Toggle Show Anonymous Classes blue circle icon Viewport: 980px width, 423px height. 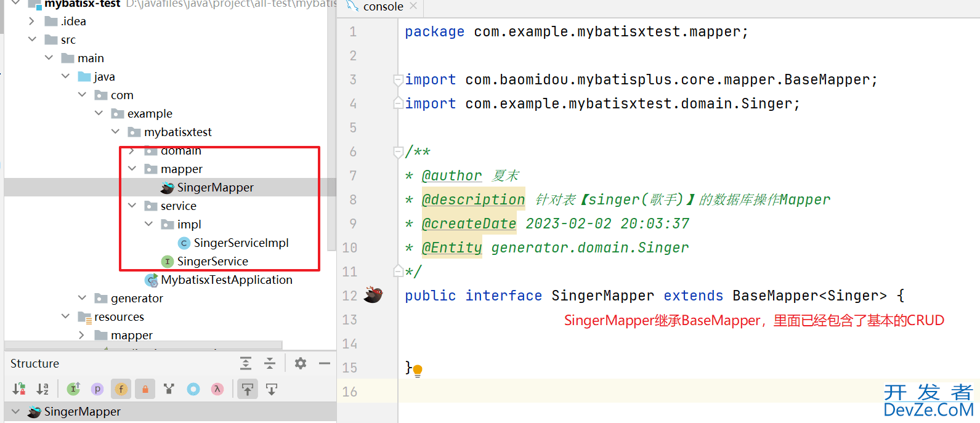click(x=193, y=389)
